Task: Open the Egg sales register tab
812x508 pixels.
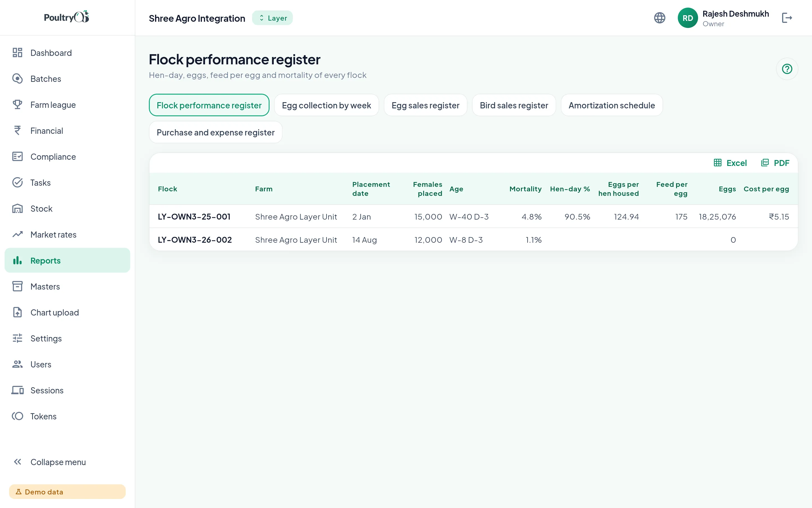Action: click(425, 105)
